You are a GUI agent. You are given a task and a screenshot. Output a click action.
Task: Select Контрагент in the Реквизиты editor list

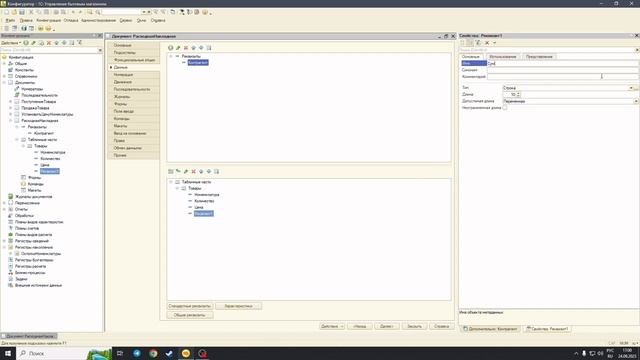pyautogui.click(x=198, y=62)
